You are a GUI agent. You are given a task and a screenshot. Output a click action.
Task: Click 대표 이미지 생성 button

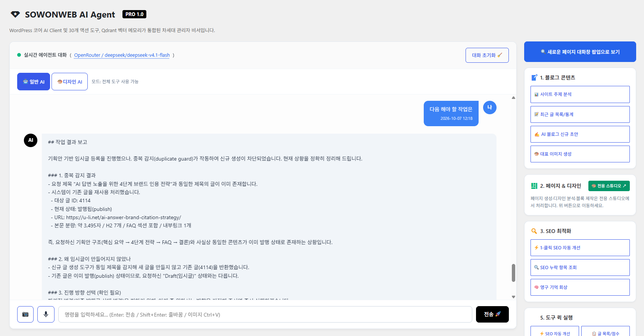[x=580, y=154]
